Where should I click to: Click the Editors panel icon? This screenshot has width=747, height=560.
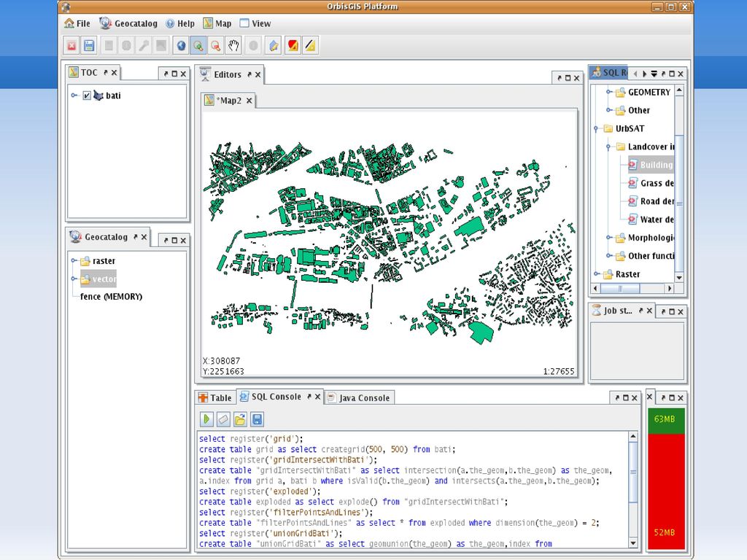205,74
